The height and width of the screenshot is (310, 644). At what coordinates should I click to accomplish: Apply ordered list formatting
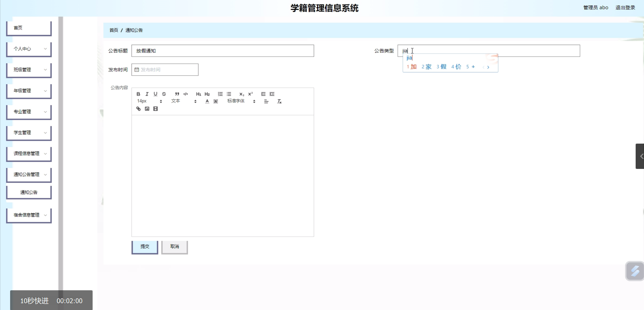tap(220, 94)
